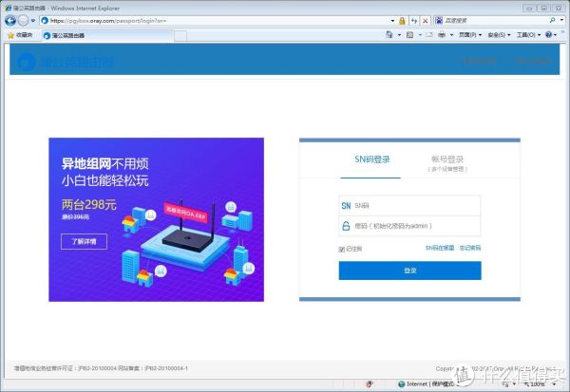Click the Home icon in command bar
This screenshot has height=392, width=570.
pyautogui.click(x=389, y=35)
